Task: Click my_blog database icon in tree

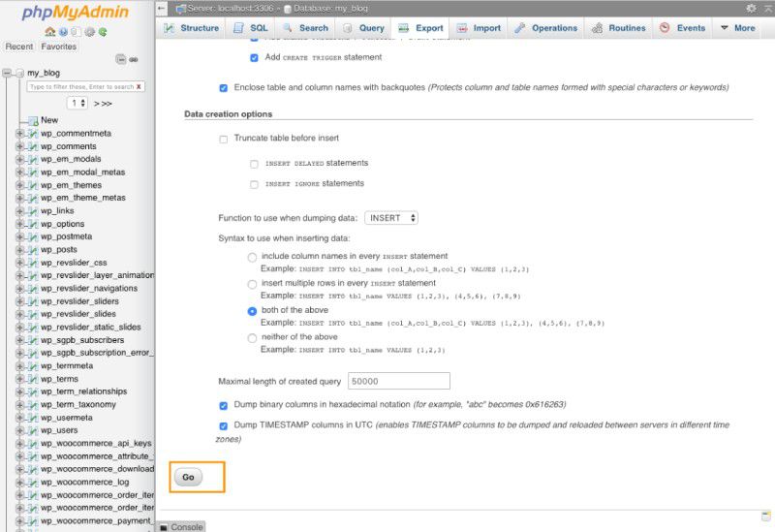Action: tap(19, 74)
